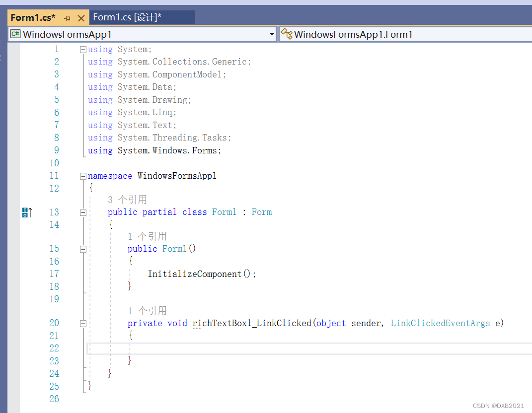532x413 pixels.
Task: Place cursor in empty line 22
Action: [x=309, y=348]
